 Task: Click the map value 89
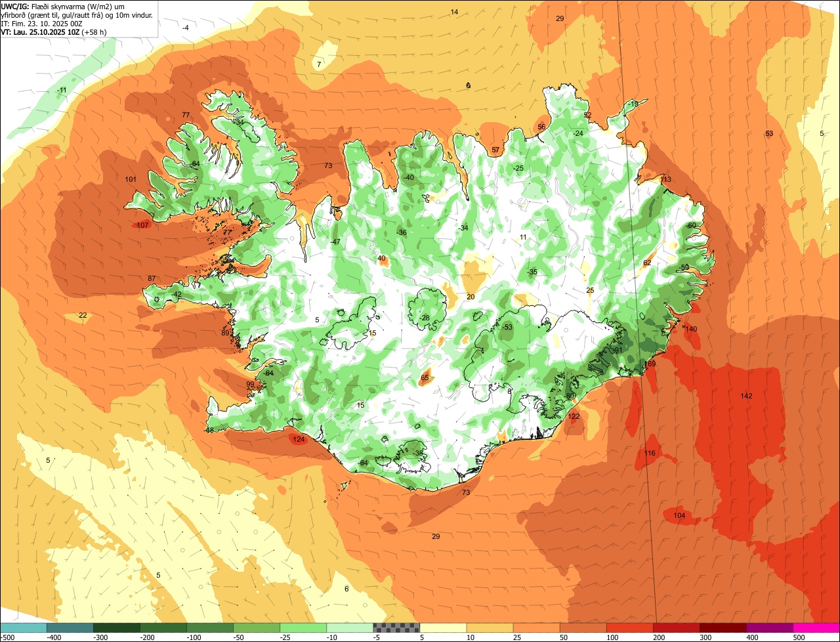pos(225,333)
